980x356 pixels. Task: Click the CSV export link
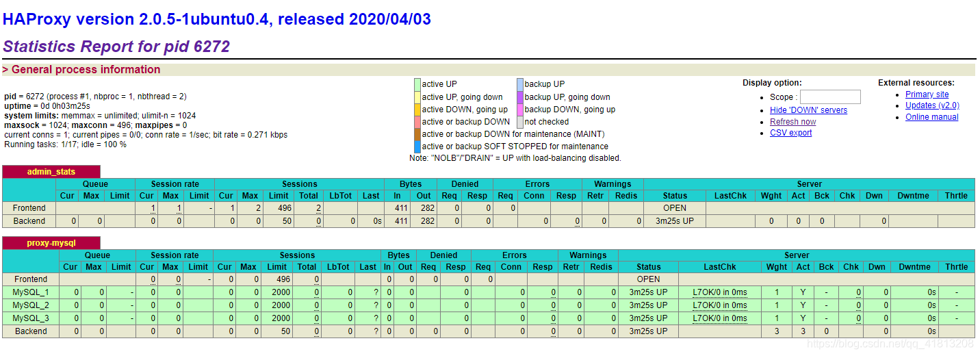click(790, 133)
